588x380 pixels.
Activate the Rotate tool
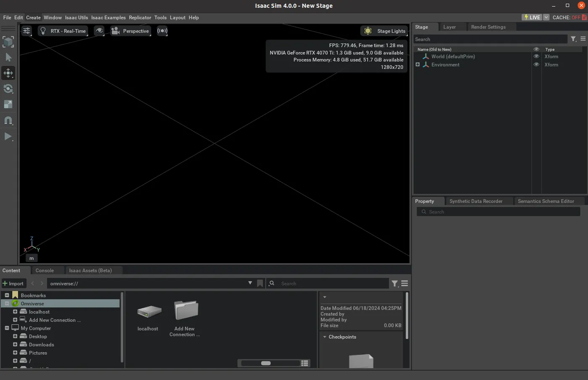tap(8, 89)
